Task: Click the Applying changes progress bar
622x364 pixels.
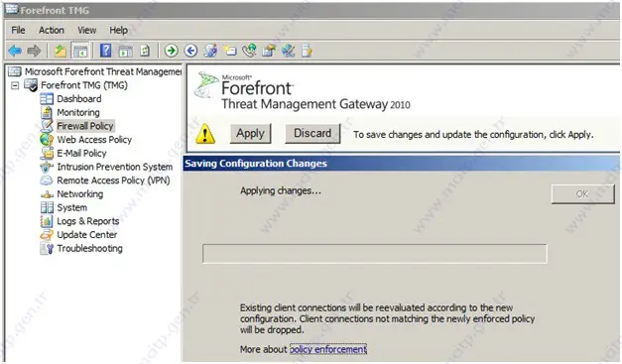Action: (x=374, y=254)
